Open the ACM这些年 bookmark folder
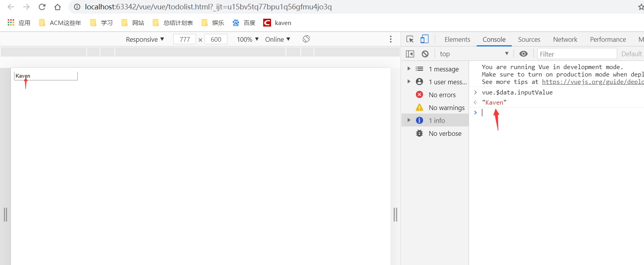 pos(60,23)
